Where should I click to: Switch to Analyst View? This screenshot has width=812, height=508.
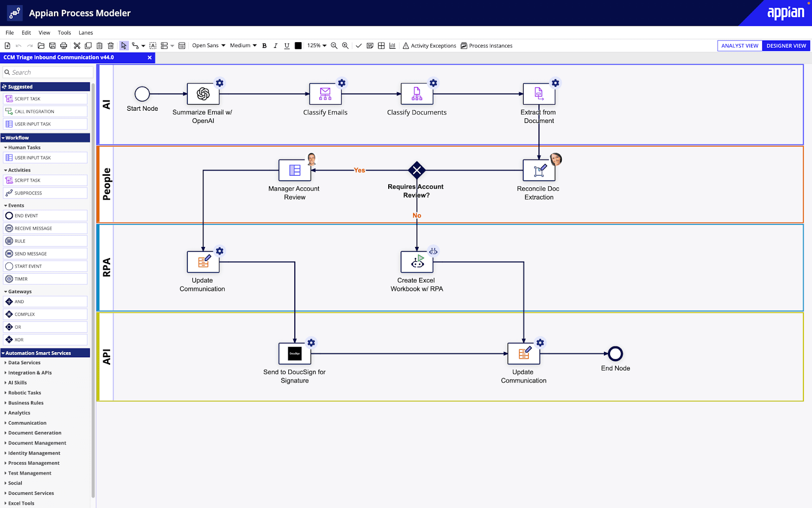coord(740,46)
